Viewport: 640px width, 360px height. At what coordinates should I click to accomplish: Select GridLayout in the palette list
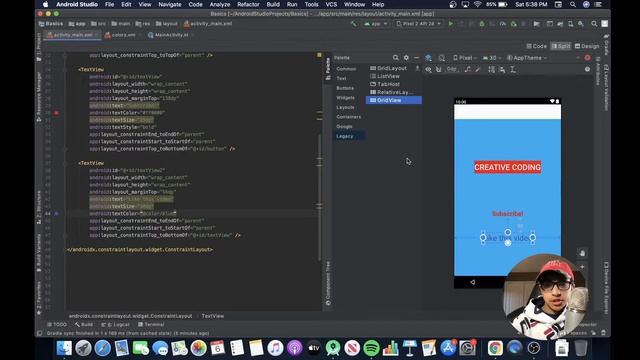[391, 68]
